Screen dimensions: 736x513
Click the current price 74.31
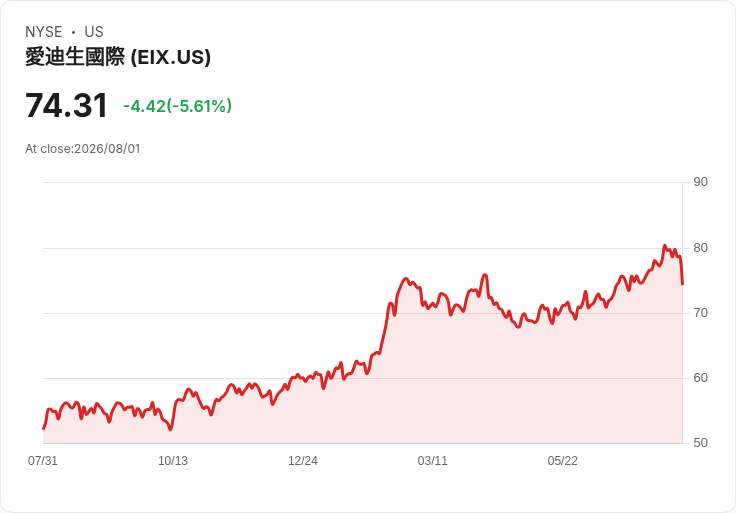[x=66, y=106]
